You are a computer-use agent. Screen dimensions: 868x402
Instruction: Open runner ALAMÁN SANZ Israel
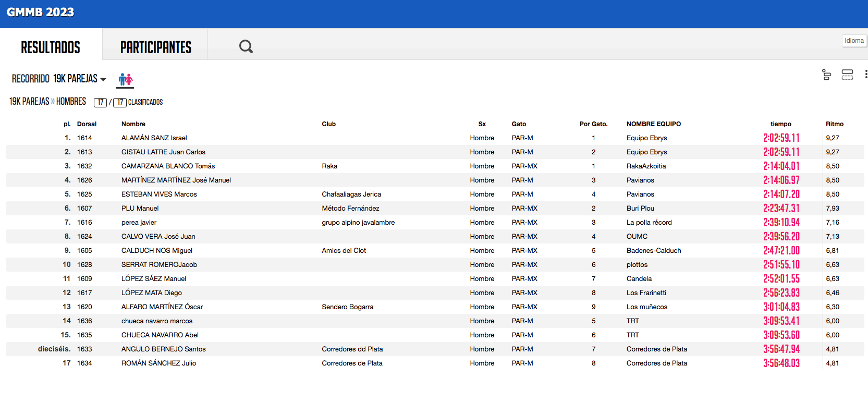[154, 138]
